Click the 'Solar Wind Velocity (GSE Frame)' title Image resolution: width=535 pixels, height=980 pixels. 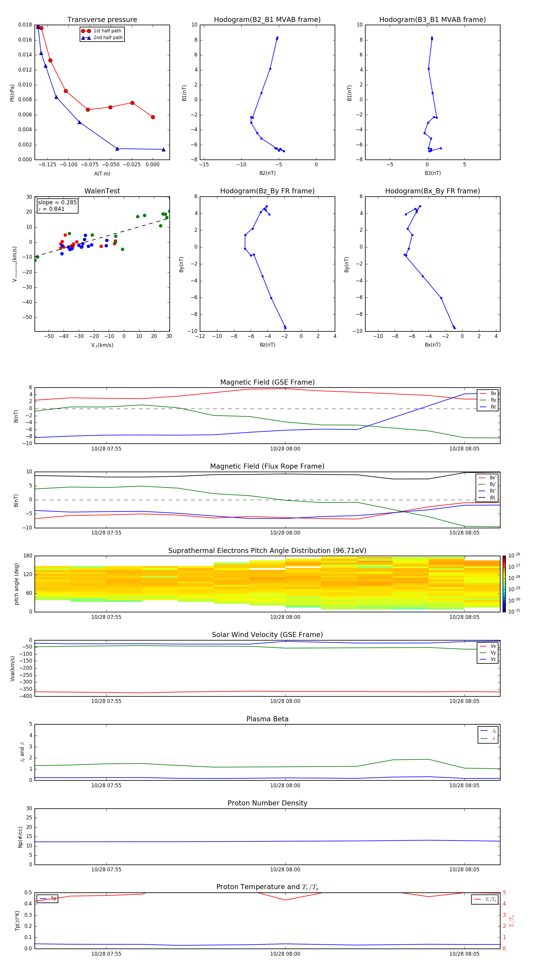pos(267,635)
